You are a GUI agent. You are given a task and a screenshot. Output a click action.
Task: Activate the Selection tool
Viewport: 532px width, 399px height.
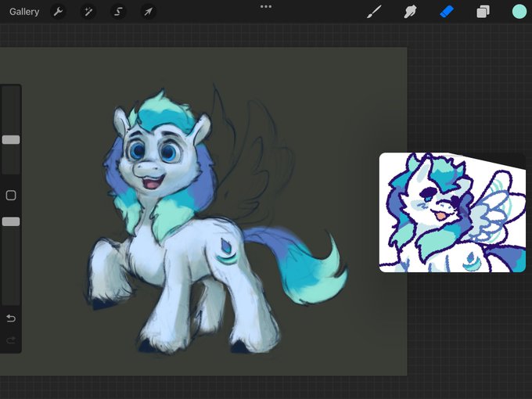coord(118,12)
